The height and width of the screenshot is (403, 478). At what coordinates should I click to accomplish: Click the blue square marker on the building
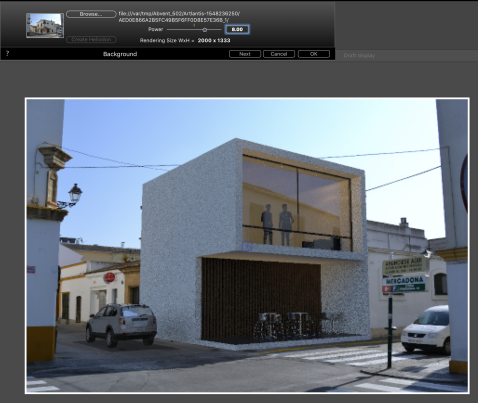pos(247,246)
